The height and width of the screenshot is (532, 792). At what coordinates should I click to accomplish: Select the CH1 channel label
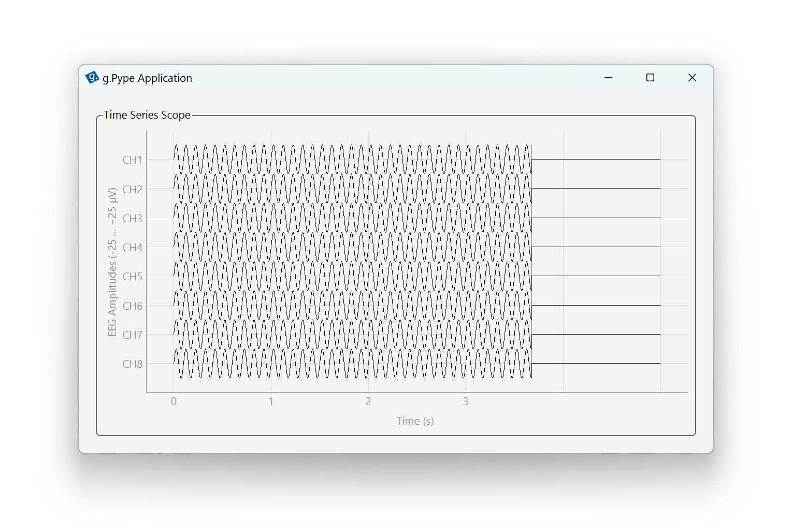coord(132,160)
